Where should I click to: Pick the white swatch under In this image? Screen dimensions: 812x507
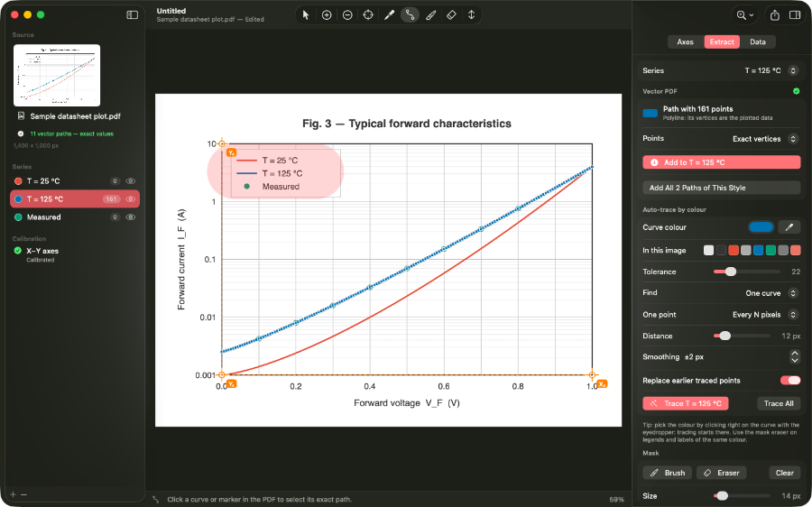pyautogui.click(x=708, y=250)
